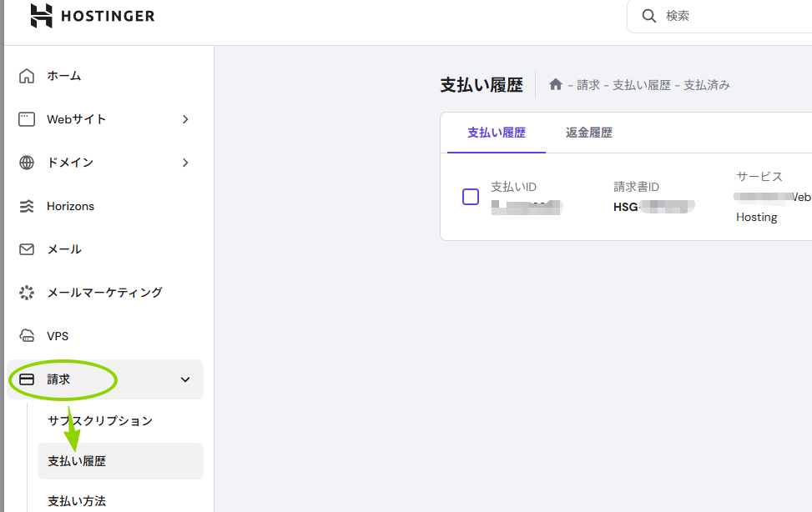Select the 支払い履歴 tab
This screenshot has height=512, width=812.
[496, 132]
